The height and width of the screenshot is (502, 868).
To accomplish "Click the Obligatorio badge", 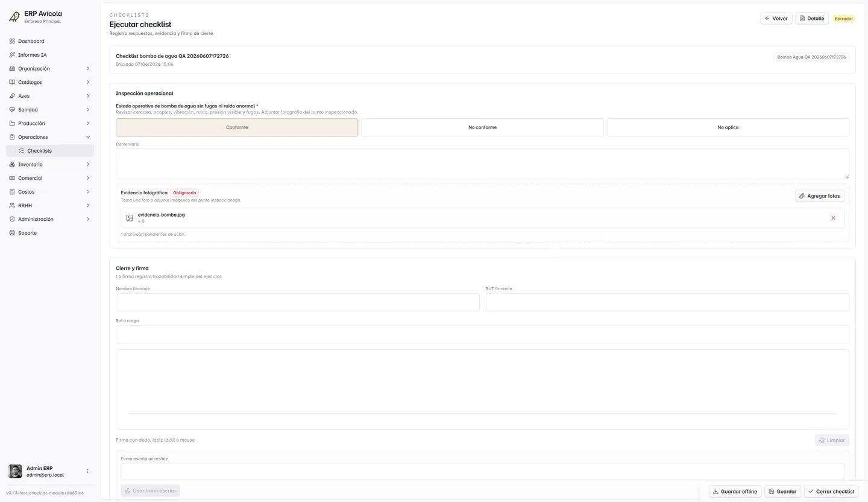I will [184, 193].
